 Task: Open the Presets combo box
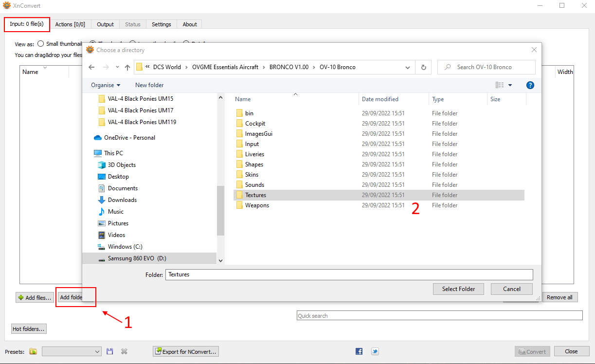point(72,351)
